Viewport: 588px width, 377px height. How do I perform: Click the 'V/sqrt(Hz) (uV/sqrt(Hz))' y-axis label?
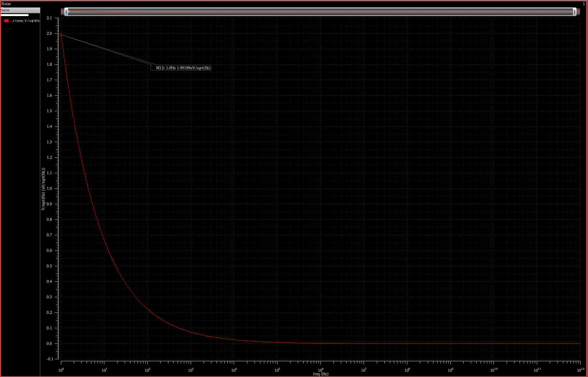(43, 189)
